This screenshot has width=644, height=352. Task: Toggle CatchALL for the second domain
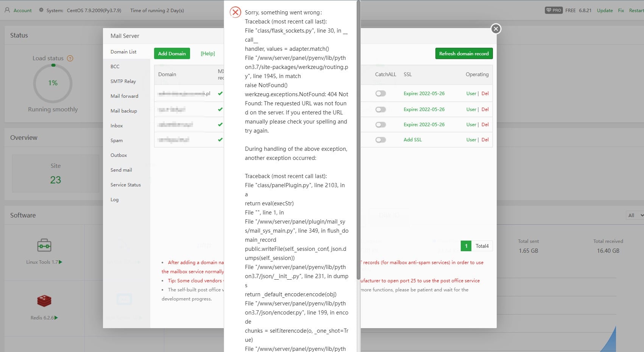pos(380,110)
